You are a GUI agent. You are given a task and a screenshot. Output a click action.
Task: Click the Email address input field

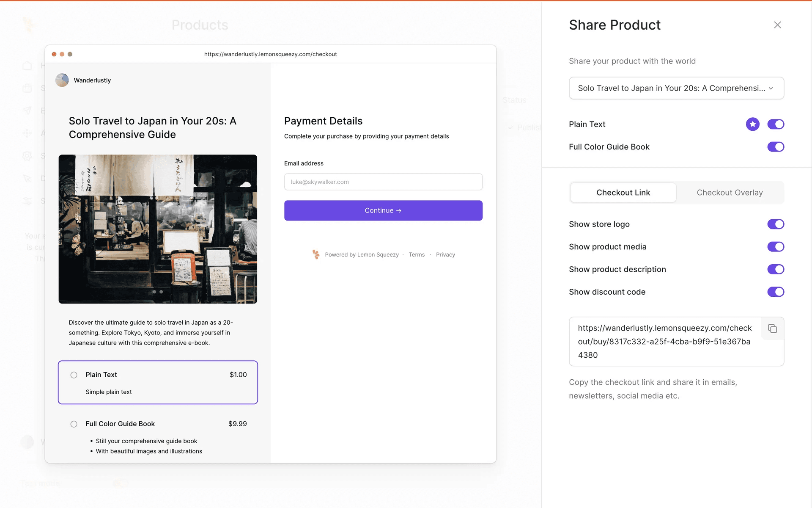[383, 182]
